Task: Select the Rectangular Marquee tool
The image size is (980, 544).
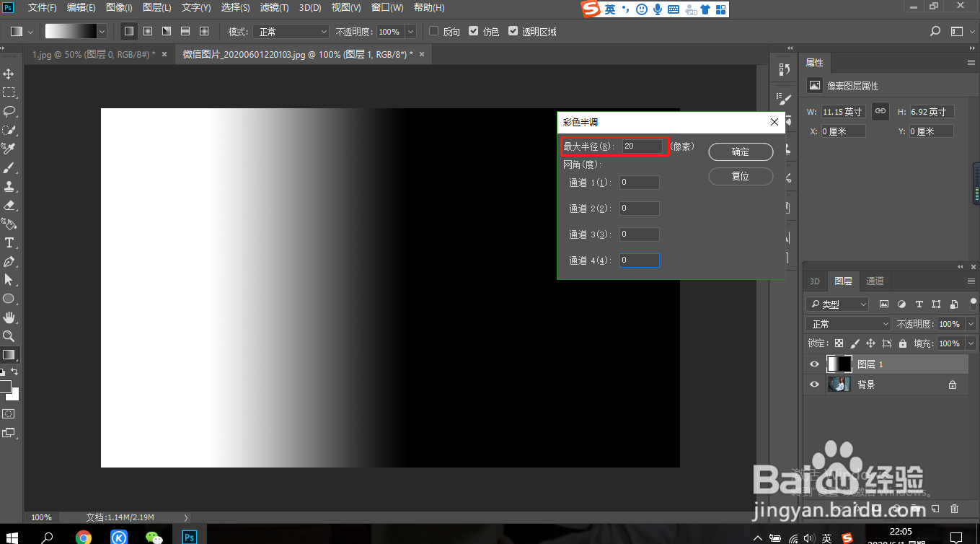Action: click(x=9, y=92)
